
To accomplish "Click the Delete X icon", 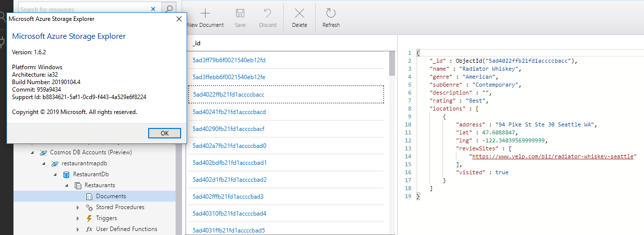I will (299, 13).
